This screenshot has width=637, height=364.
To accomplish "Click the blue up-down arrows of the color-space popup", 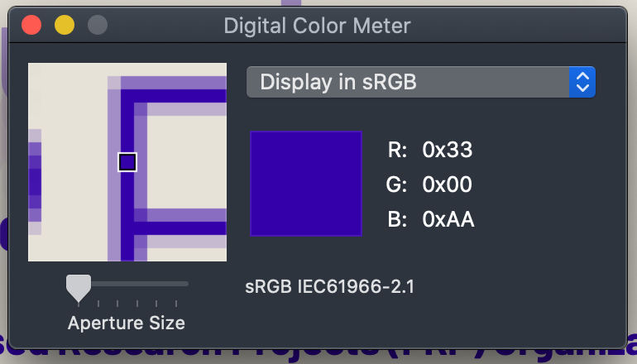I will point(582,82).
